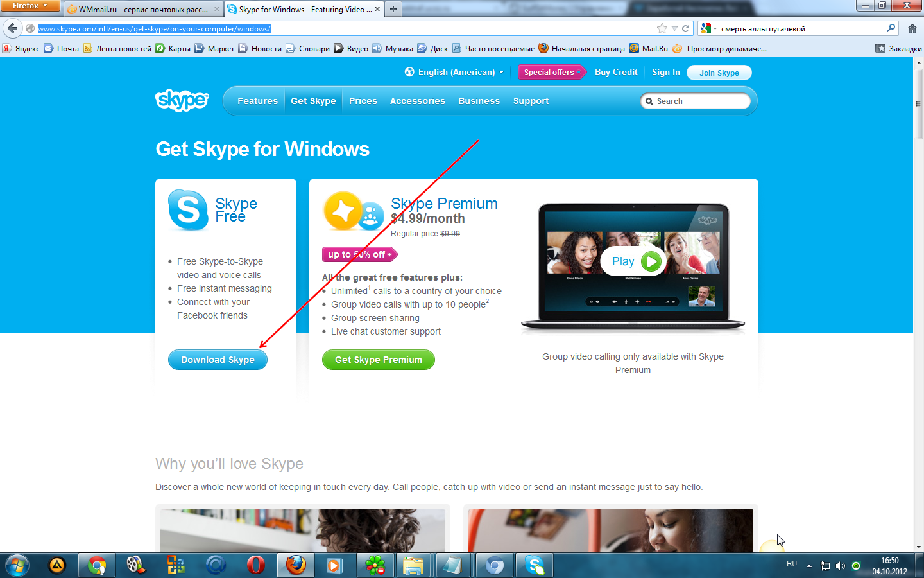Switch the RU keyboard language indicator
This screenshot has width=924, height=578.
coord(792,564)
